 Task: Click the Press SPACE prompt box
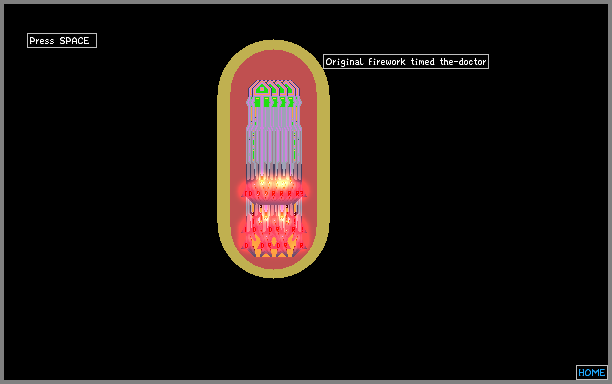[62, 41]
